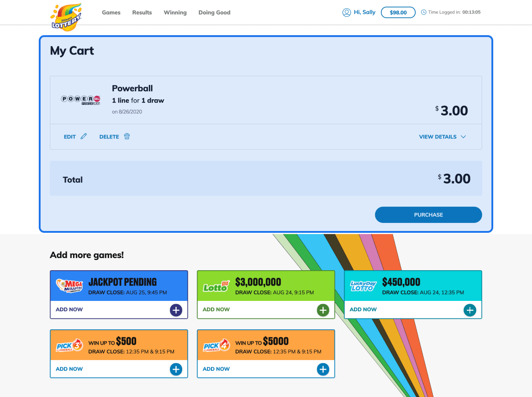Click the trash can delete icon

tap(127, 136)
